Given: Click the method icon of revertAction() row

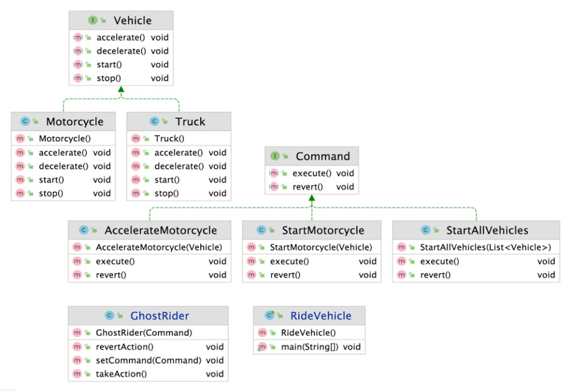Looking at the screenshot, I should [77, 347].
